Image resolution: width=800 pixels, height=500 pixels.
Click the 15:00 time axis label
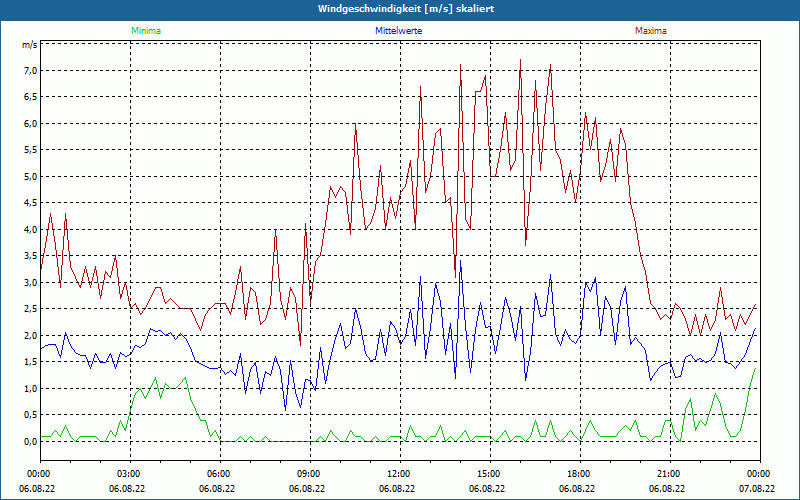pos(488,473)
